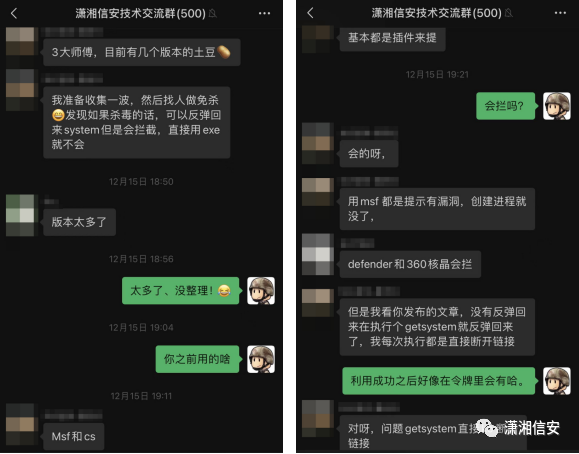Screen dimensions: 579x454
Task: Open the three-dots menu in left chat
Action: 264,13
